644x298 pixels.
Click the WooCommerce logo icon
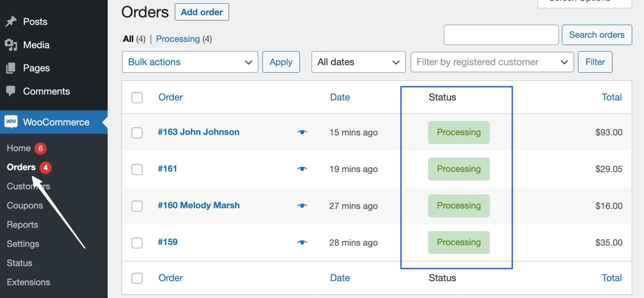click(x=11, y=122)
